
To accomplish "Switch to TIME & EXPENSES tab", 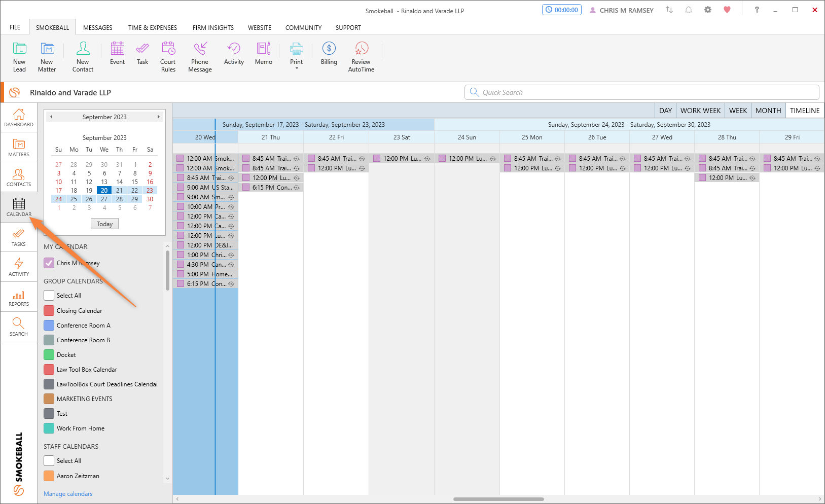I will [153, 27].
